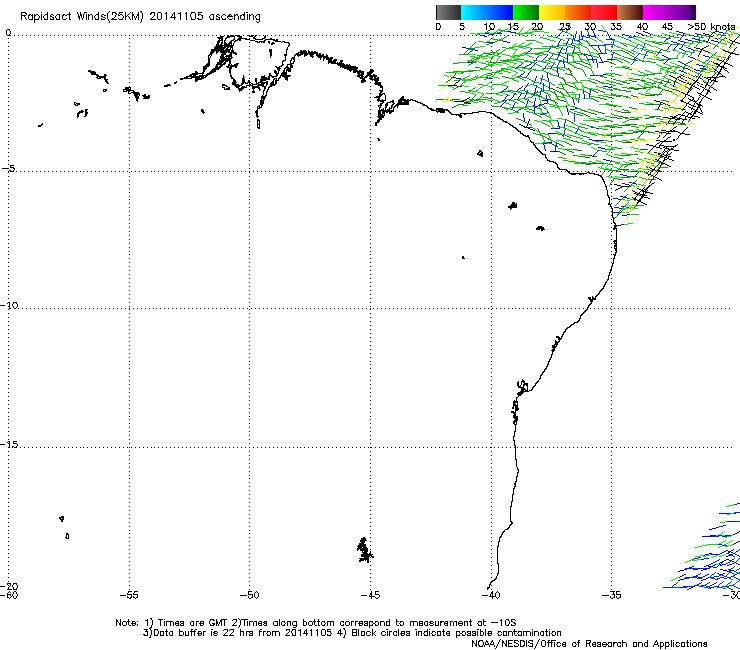Click the '45' label under the color scale

tap(667, 26)
